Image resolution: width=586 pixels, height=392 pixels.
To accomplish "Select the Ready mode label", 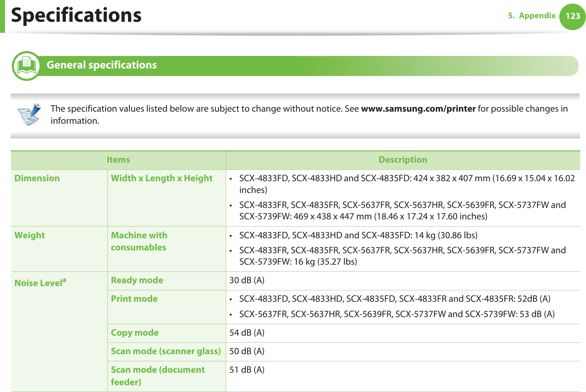I will 137,280.
